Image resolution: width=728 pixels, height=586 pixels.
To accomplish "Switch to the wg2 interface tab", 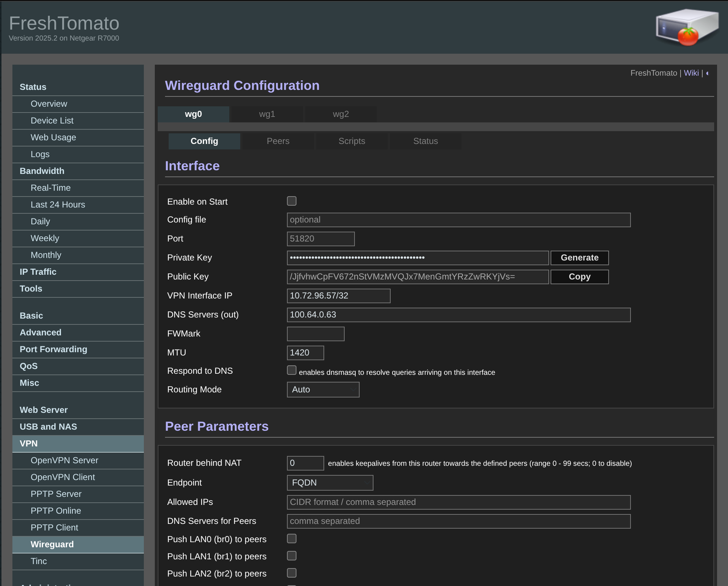I will 341,114.
